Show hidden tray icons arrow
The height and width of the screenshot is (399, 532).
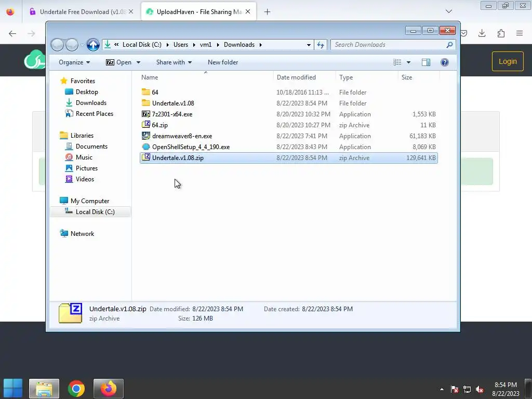coord(442,389)
